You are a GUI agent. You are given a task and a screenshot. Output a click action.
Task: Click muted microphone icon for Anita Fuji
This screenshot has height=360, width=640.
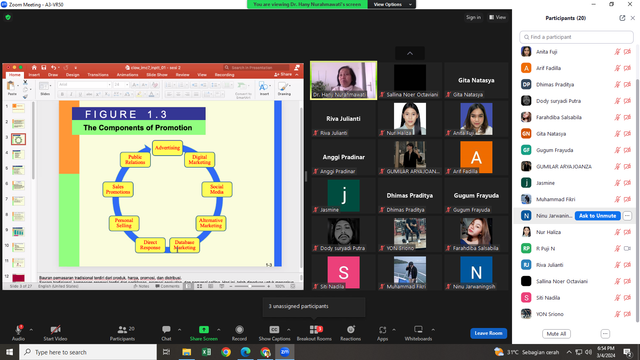point(618,52)
